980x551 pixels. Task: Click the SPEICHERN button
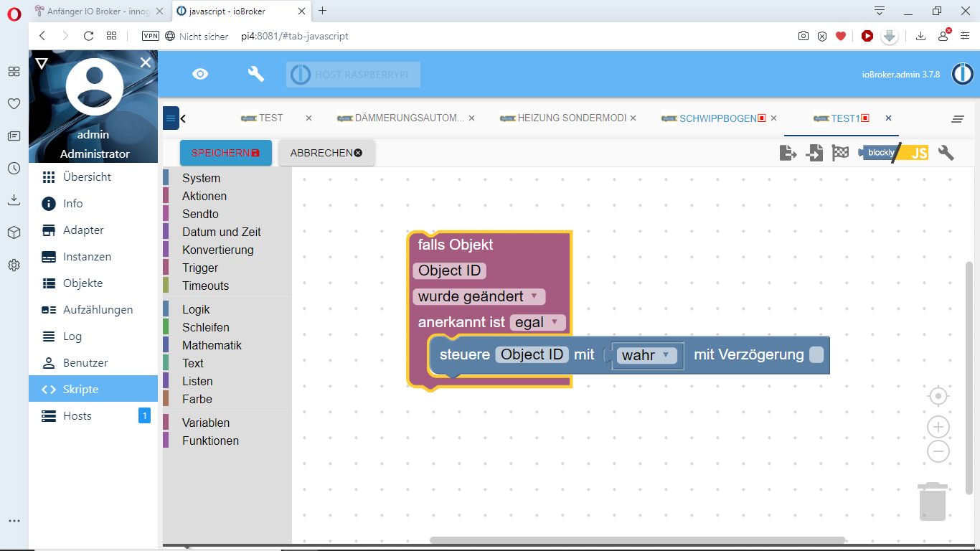coord(225,153)
